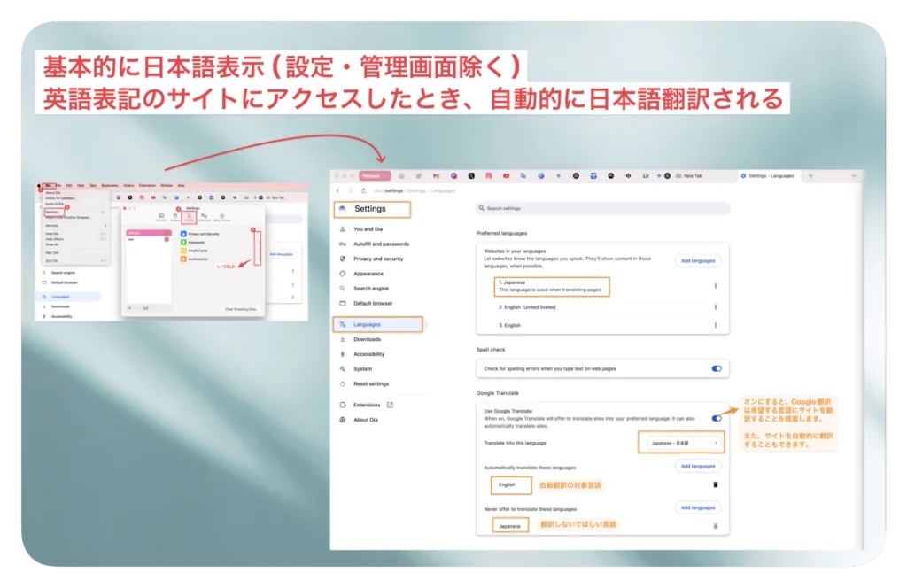Click Add languages under Preferred languages

[x=698, y=261]
